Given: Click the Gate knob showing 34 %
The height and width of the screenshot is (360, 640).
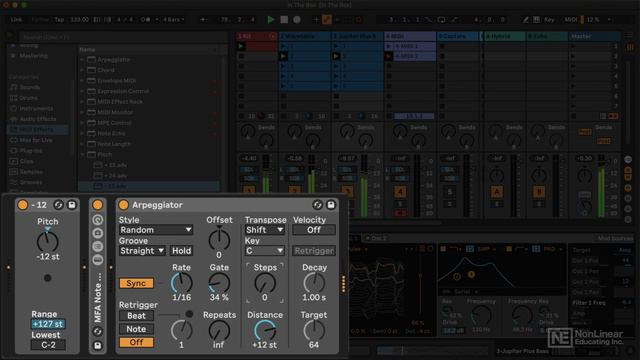Looking at the screenshot, I should [219, 282].
